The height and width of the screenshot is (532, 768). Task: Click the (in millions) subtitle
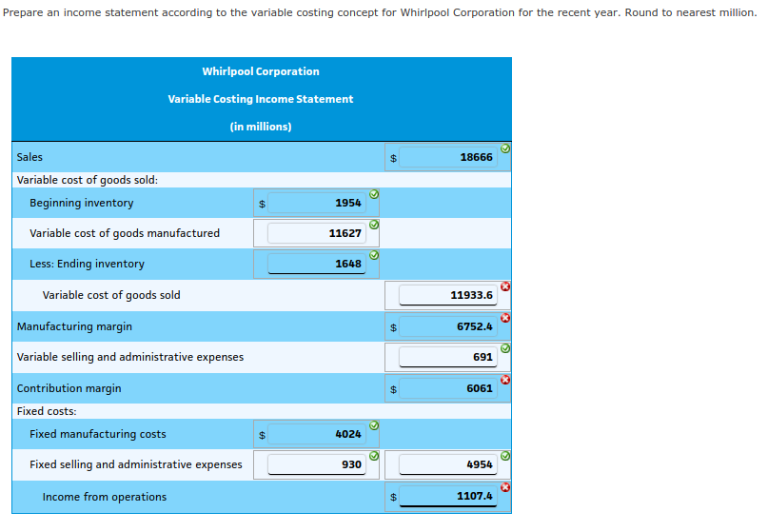pyautogui.click(x=261, y=127)
